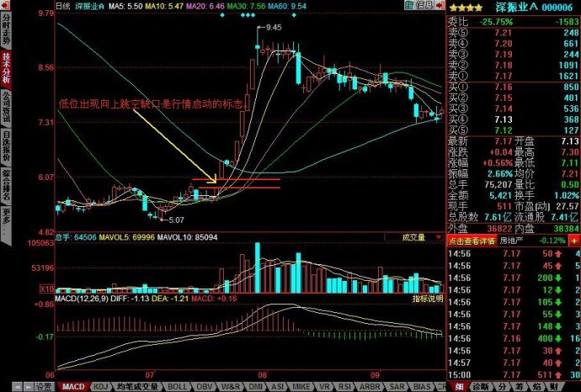
Task: Switch to the SAR indicator tab
Action: point(397,387)
